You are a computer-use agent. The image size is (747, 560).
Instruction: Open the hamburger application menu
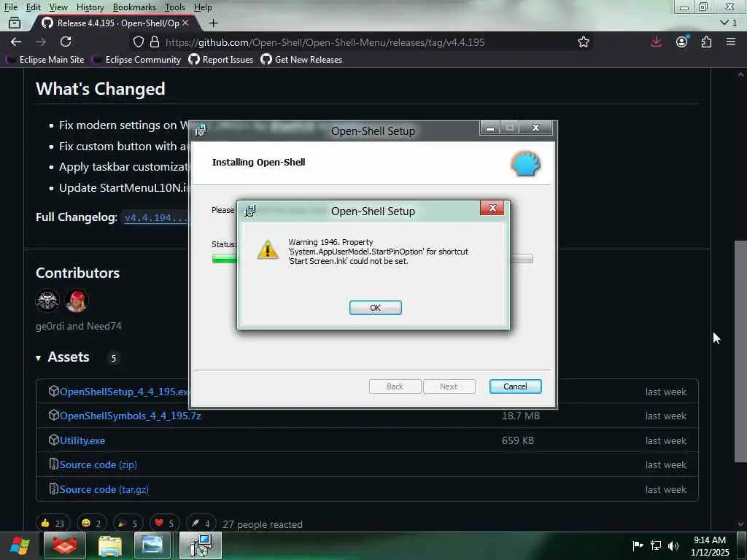pos(731,42)
